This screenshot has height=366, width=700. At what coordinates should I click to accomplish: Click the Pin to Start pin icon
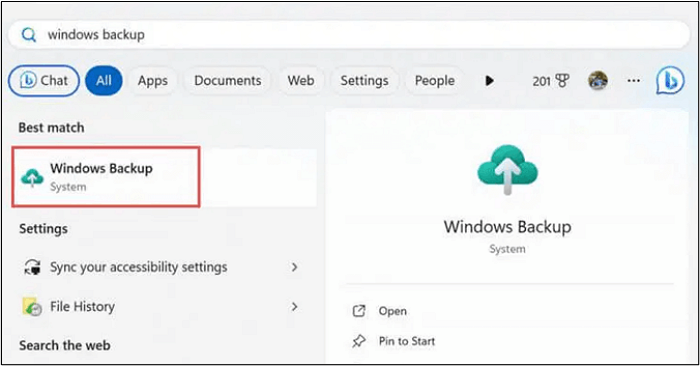[x=359, y=341]
